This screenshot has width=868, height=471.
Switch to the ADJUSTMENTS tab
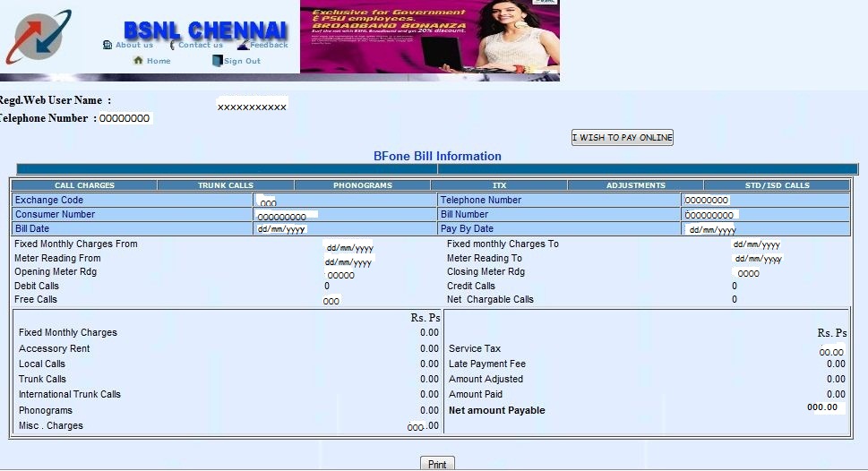coord(635,185)
